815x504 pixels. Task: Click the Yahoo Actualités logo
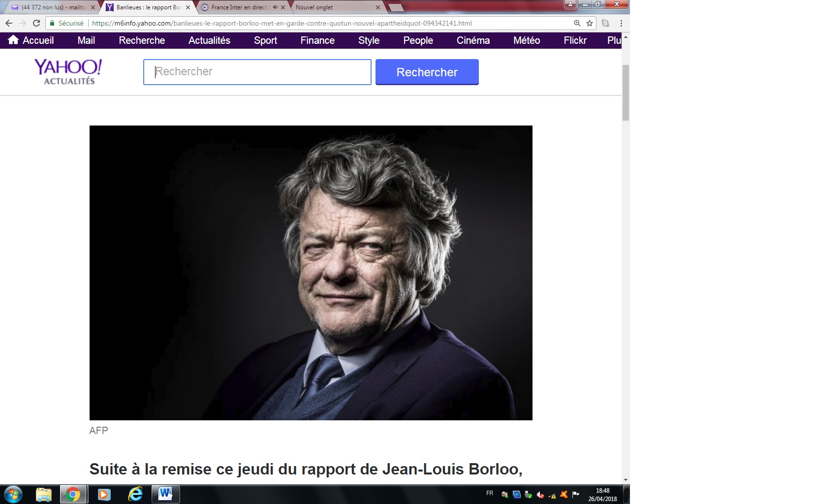click(68, 72)
